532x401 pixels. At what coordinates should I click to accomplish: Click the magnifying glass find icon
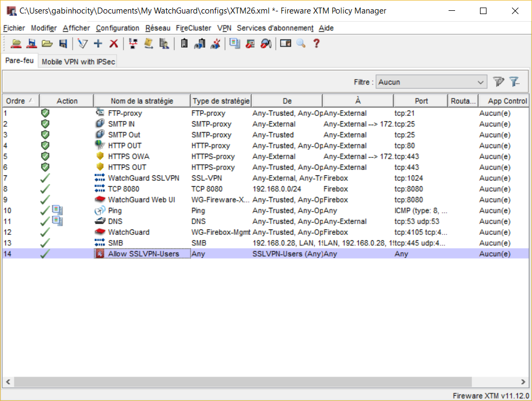point(301,43)
